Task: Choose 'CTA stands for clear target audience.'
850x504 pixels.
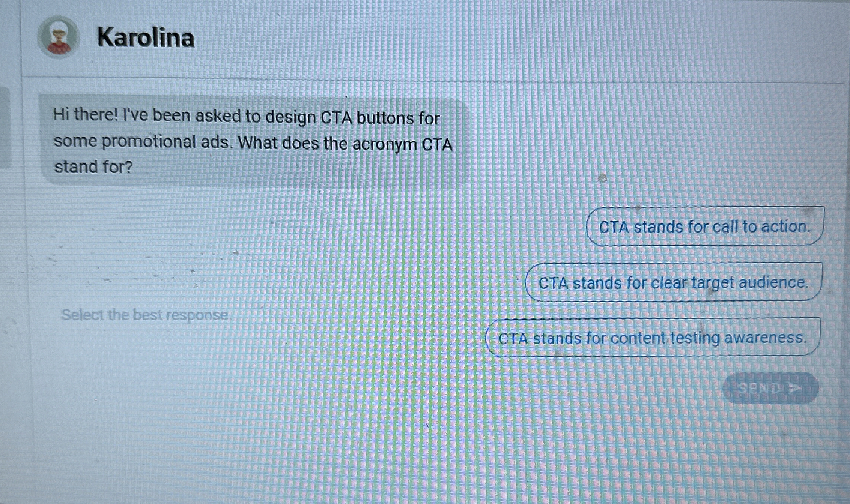Action: tap(673, 282)
